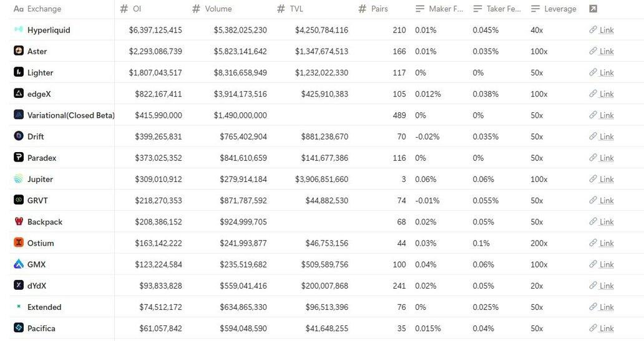Click the Hyperliquid exchange logo icon

click(x=19, y=30)
